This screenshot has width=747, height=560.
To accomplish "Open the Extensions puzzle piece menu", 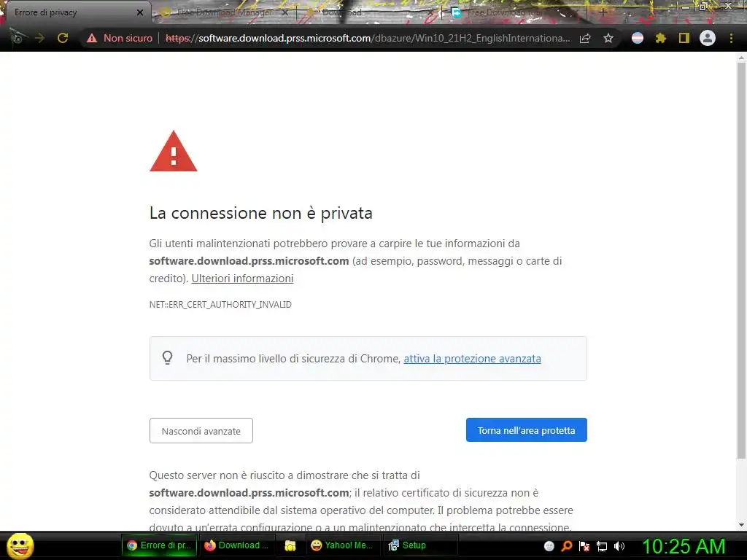I will 660,38.
